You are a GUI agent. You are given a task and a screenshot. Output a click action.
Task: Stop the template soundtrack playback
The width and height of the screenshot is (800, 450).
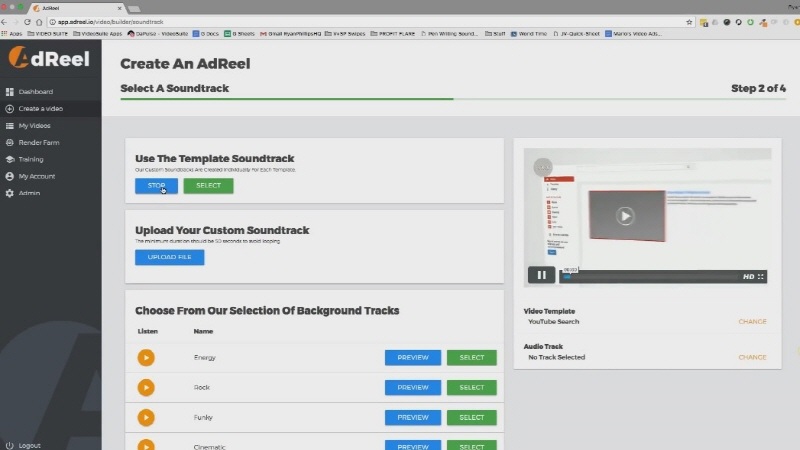156,186
